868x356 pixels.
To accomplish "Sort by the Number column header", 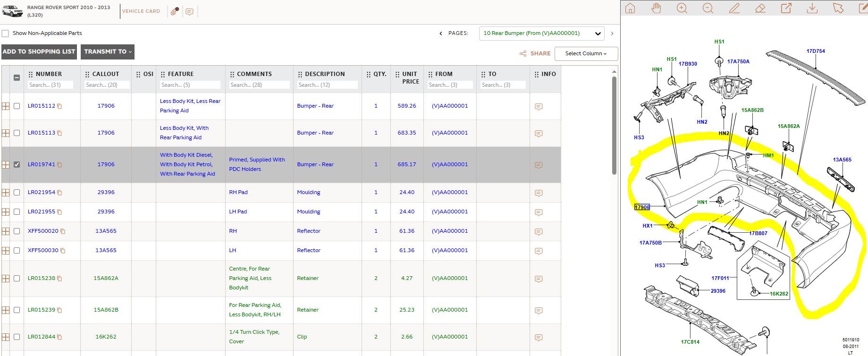I will 49,74.
